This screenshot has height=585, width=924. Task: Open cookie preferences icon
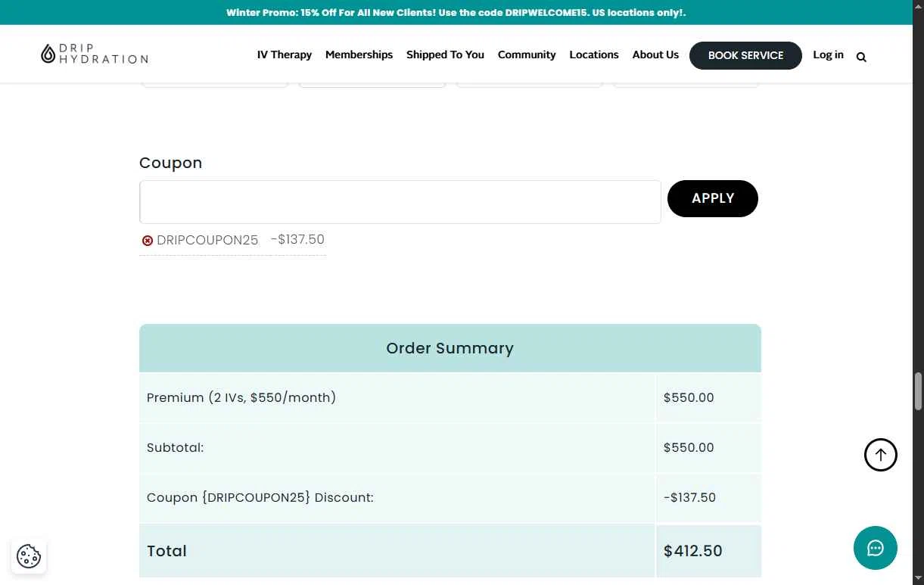29,556
